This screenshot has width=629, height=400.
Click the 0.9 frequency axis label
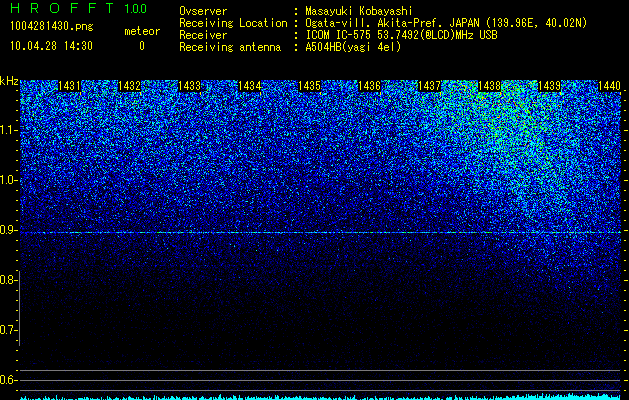[6, 230]
